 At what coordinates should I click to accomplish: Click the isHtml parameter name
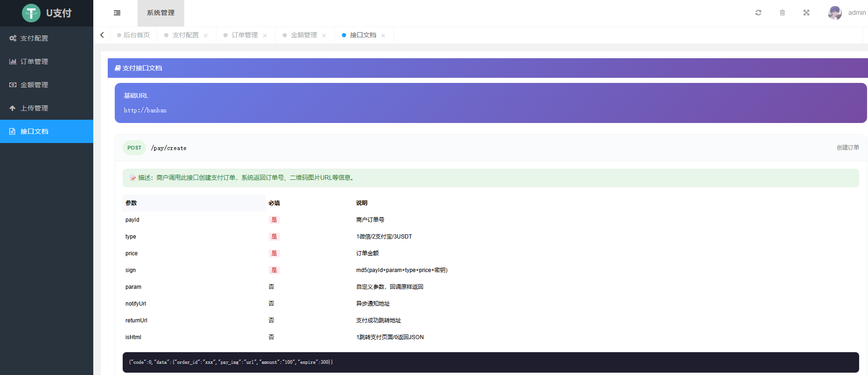pos(133,337)
